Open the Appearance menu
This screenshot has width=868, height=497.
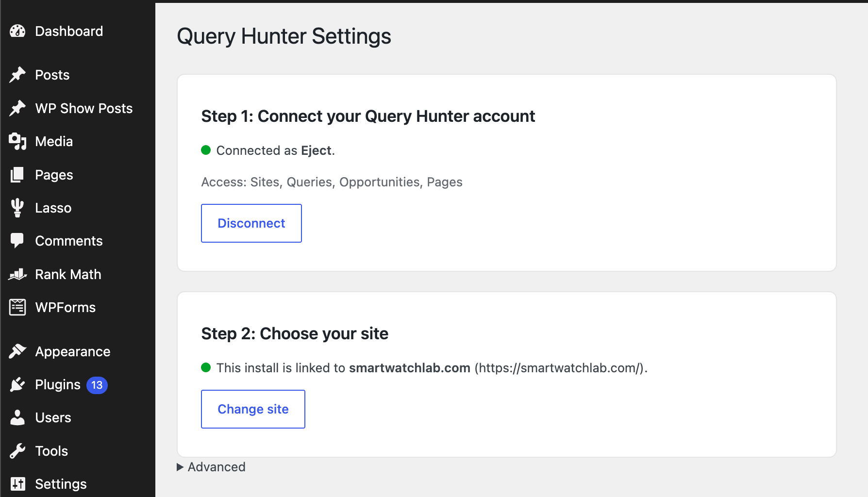pos(73,351)
